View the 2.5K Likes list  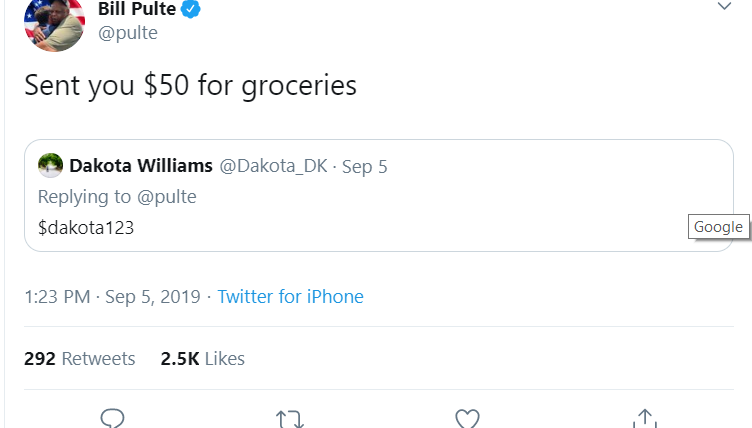(202, 358)
